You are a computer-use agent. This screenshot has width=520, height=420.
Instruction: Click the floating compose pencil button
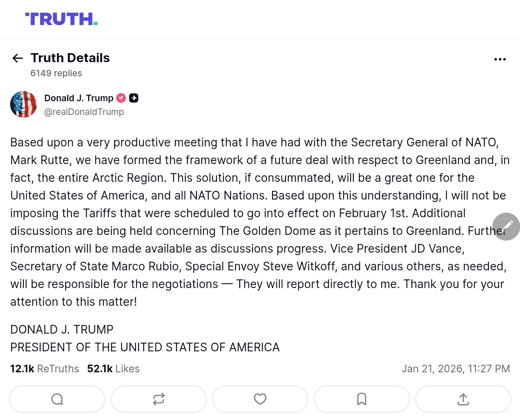coord(506,227)
